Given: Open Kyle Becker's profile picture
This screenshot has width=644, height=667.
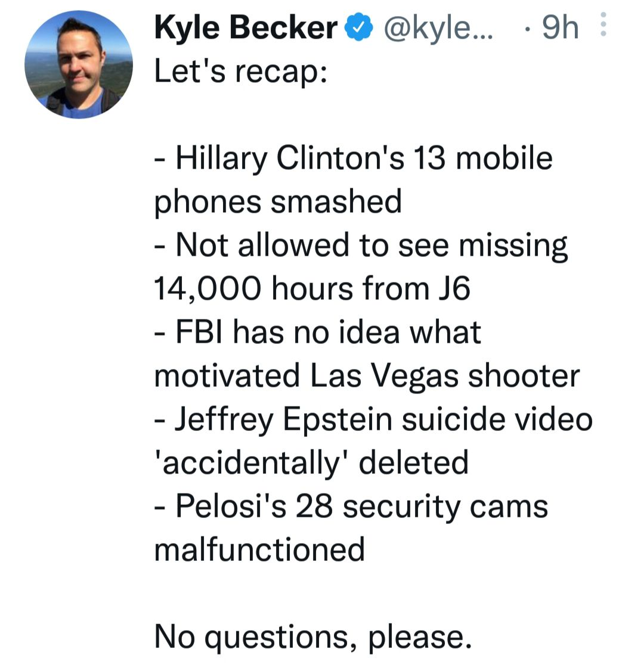Looking at the screenshot, I should pyautogui.click(x=78, y=63).
